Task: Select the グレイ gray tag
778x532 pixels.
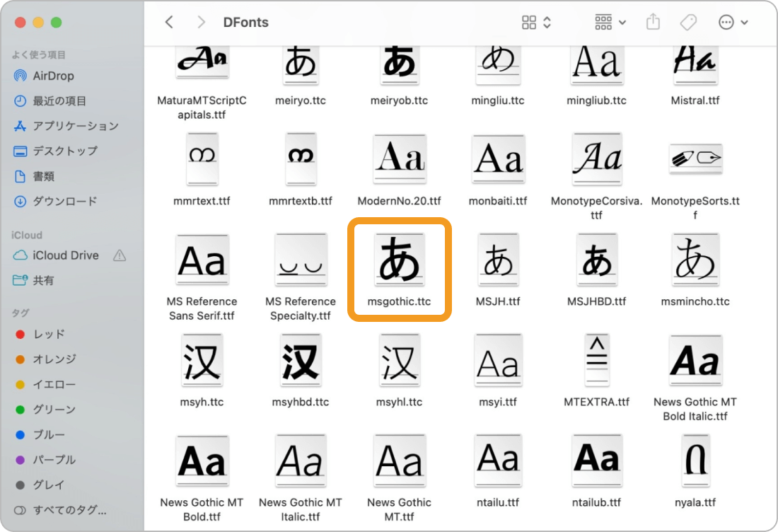Action: pyautogui.click(x=49, y=485)
